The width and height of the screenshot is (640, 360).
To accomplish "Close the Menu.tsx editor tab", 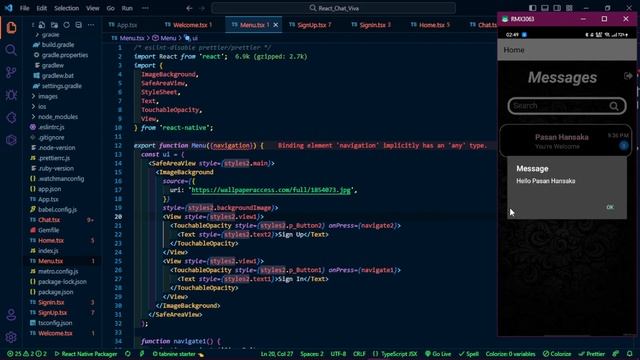I will point(276,25).
